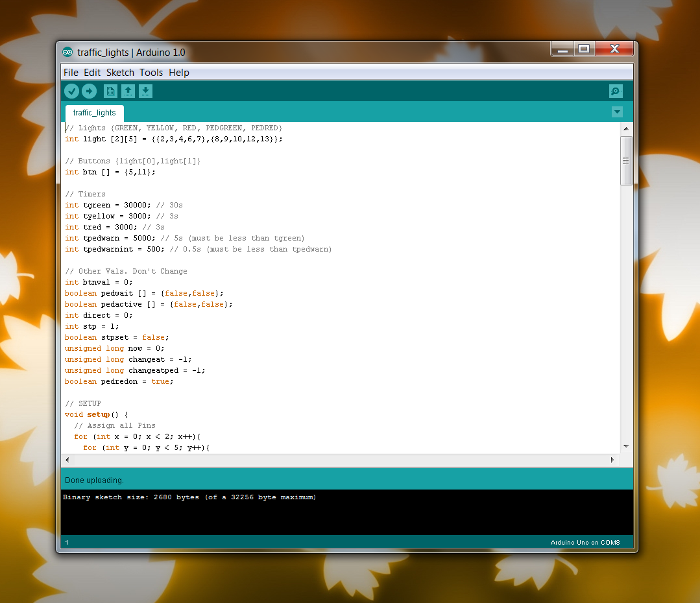Close the Arduino window

click(614, 49)
